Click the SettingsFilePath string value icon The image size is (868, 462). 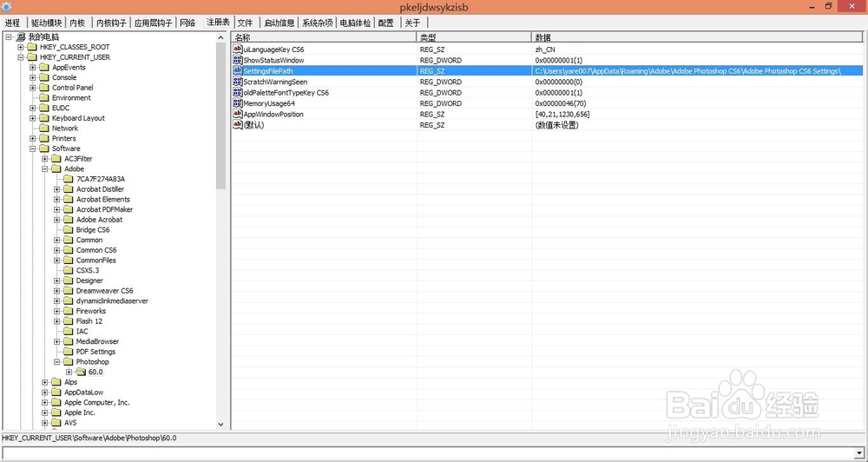click(238, 71)
